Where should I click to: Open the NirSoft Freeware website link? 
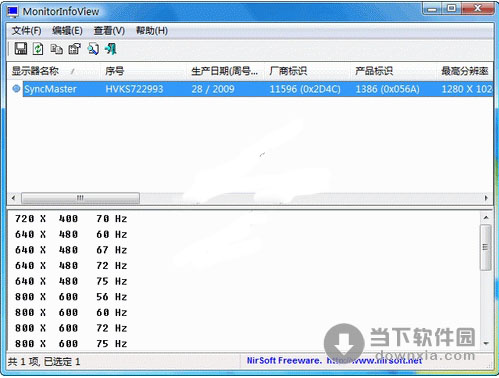[x=334, y=361]
